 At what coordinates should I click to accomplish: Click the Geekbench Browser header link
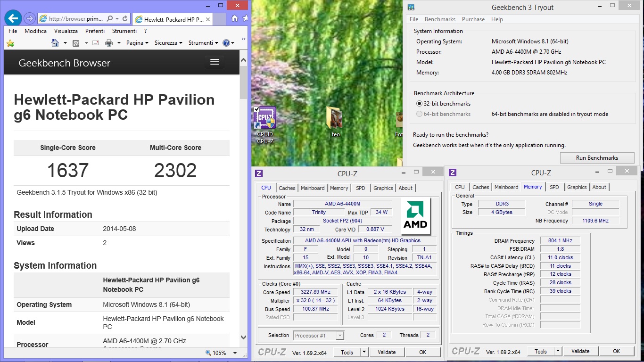point(64,63)
